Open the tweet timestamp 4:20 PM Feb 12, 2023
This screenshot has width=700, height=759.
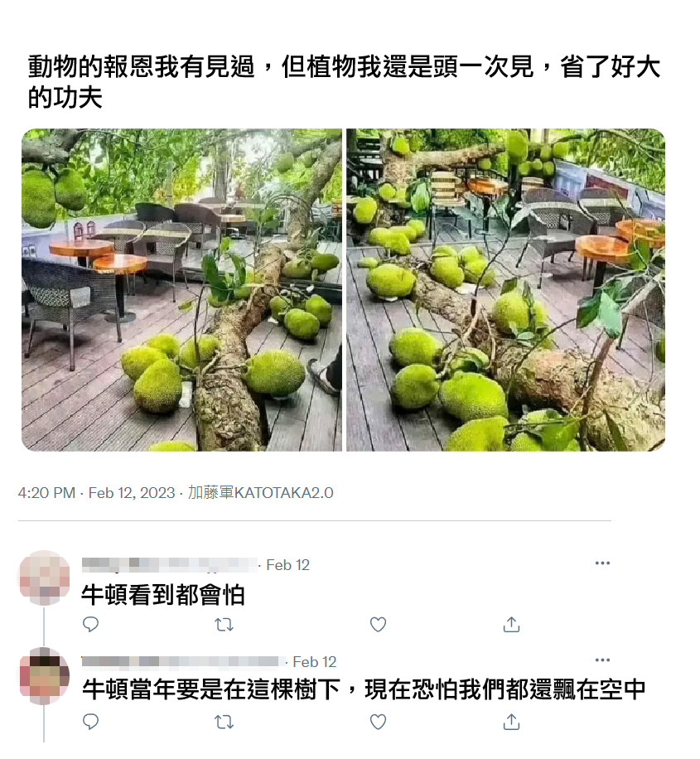[96, 493]
